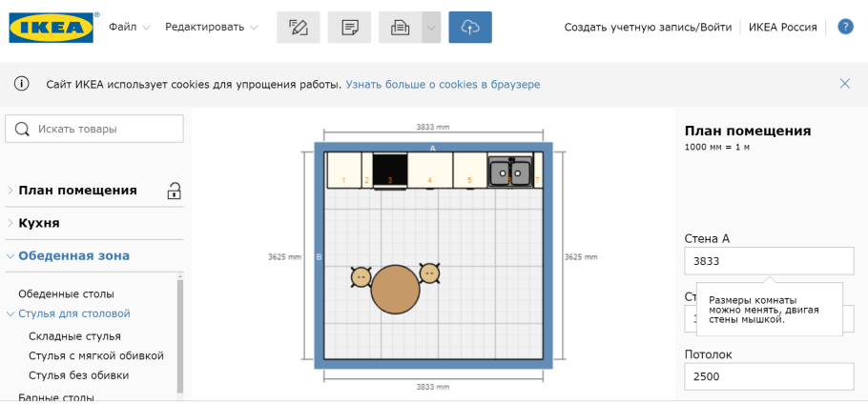Click Узнать больше о cookies link

click(x=443, y=84)
